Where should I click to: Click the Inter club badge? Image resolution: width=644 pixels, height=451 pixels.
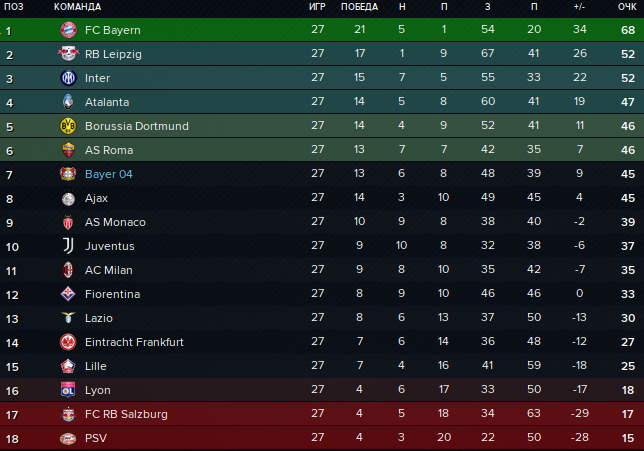coord(68,78)
